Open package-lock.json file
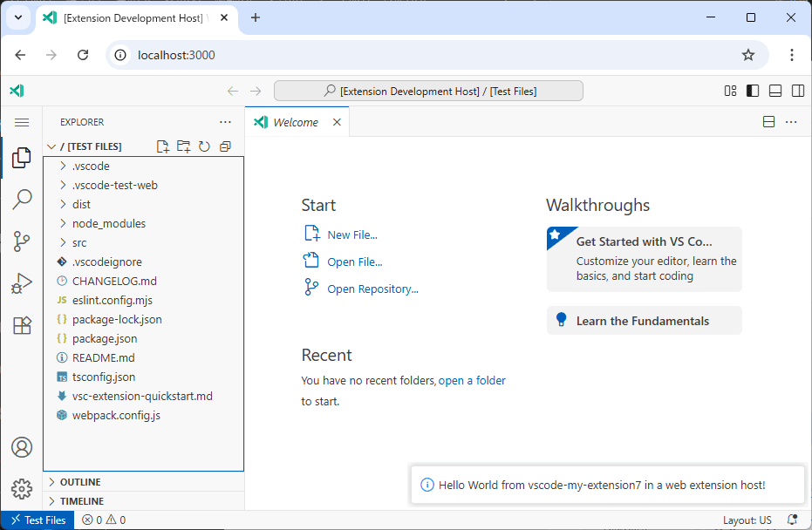The height and width of the screenshot is (530, 812). pyautogui.click(x=144, y=319)
